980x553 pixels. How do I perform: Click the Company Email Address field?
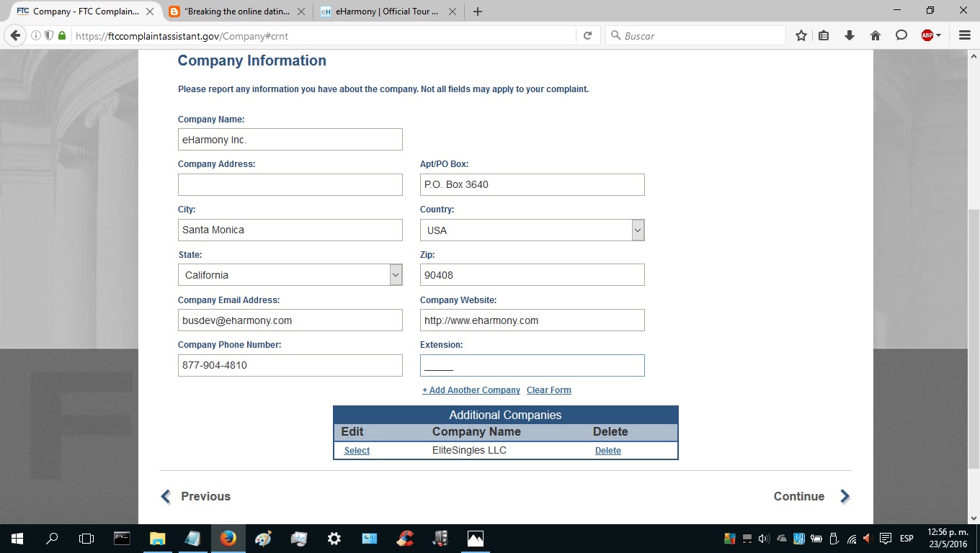coord(290,320)
